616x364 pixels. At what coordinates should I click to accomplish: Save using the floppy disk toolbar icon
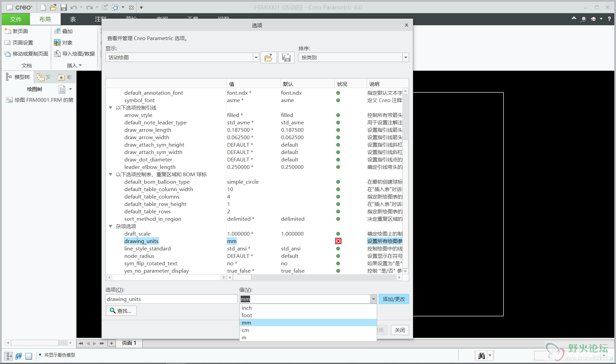coord(63,7)
